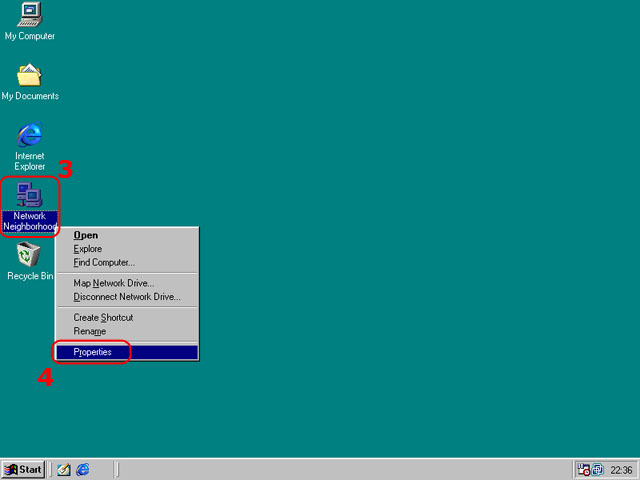
Task: Choose Find Computer... menu entry
Action: tap(127, 262)
